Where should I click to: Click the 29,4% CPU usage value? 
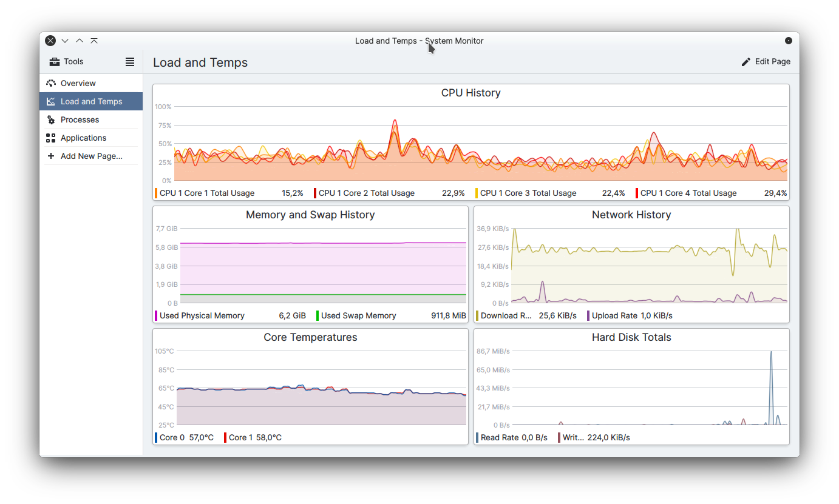(x=775, y=193)
